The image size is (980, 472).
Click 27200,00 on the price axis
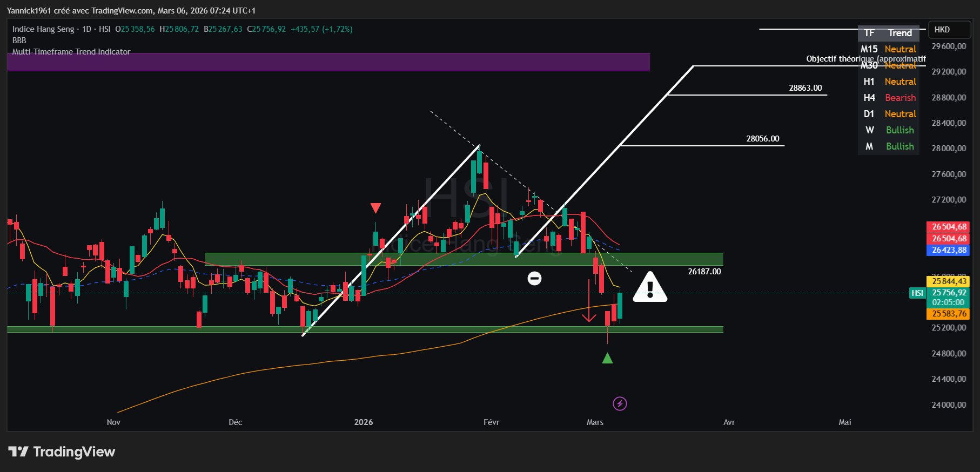[x=949, y=200]
